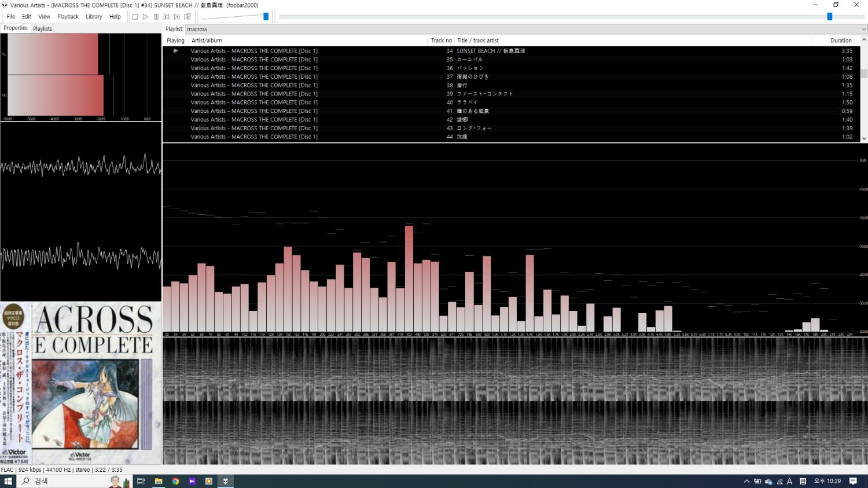Click the OneDrive cloud tray icon
This screenshot has height=488, width=868.
pos(768,481)
